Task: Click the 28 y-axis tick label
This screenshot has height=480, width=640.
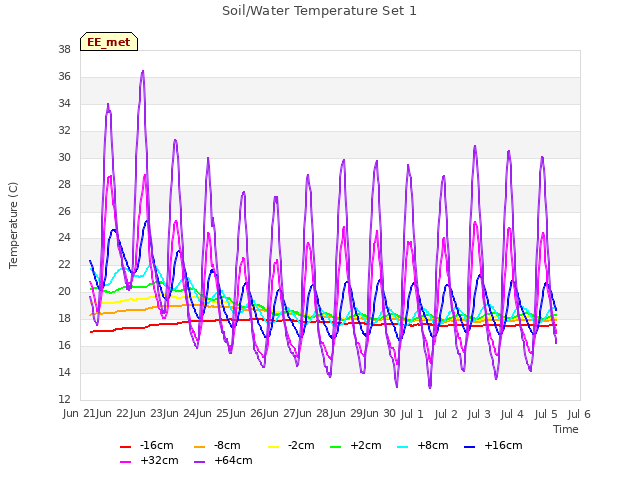Action: point(64,184)
